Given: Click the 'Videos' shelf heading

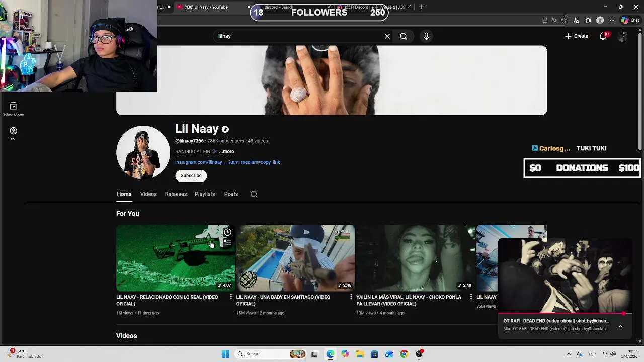Looking at the screenshot, I should tap(126, 336).
